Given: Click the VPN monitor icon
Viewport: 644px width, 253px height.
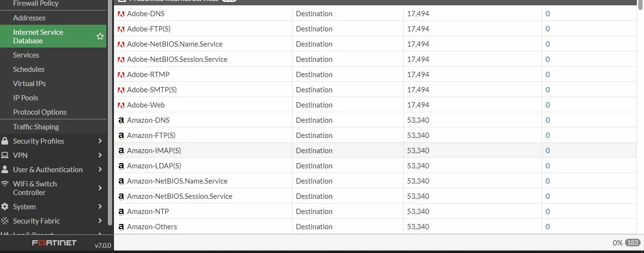Looking at the screenshot, I should pyautogui.click(x=5, y=155).
